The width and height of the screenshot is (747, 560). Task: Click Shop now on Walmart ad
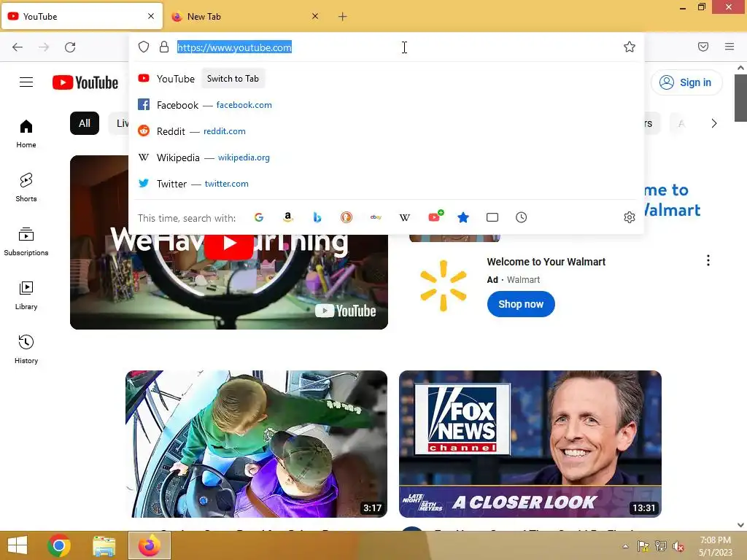click(521, 304)
